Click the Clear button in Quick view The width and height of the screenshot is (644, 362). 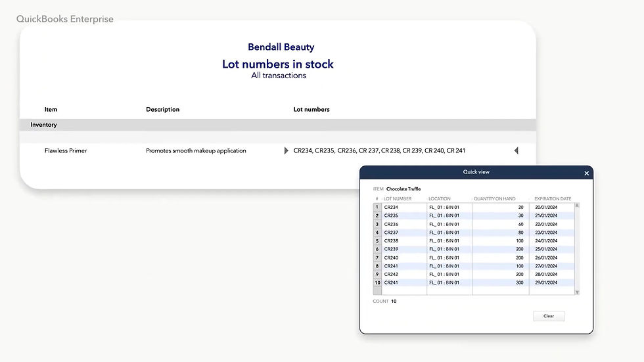coord(549,316)
